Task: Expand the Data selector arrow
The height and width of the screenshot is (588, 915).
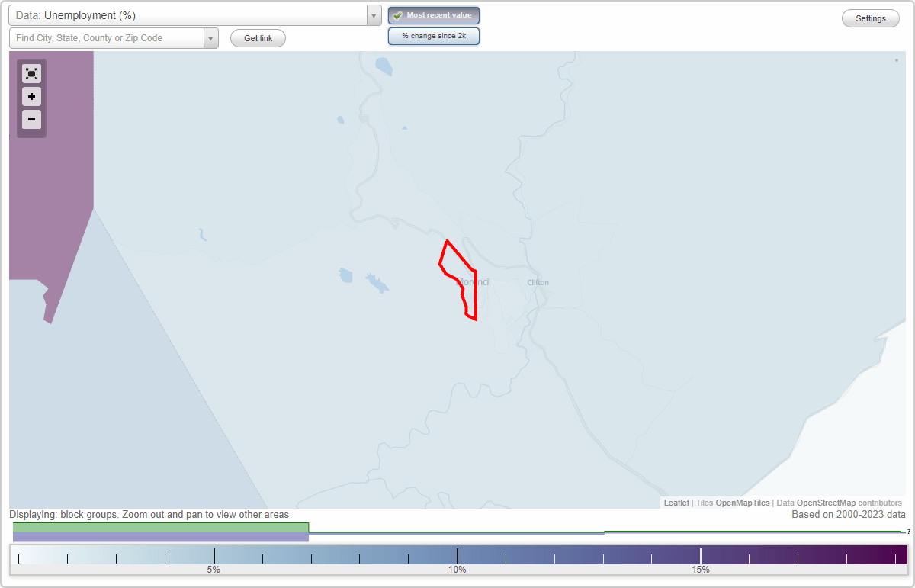Action: pyautogui.click(x=374, y=15)
